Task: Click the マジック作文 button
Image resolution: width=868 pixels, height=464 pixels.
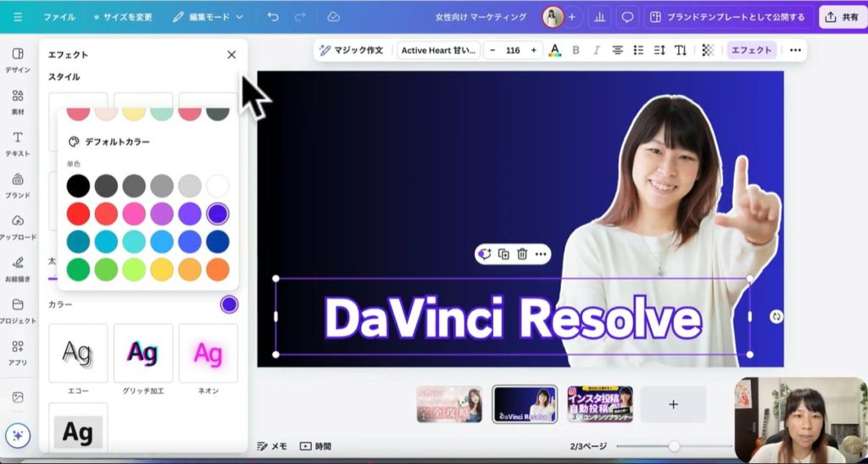Action: coord(351,50)
